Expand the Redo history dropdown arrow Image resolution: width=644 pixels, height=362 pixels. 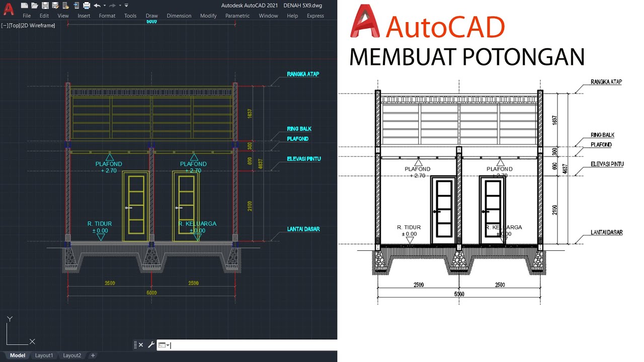[x=120, y=6]
